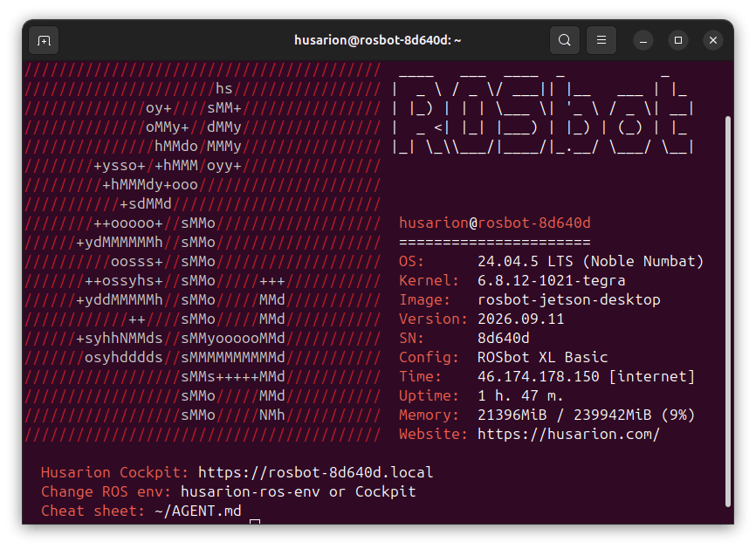Click the IP address 46.174.178.150 [internet]
756x549 pixels.
point(587,376)
